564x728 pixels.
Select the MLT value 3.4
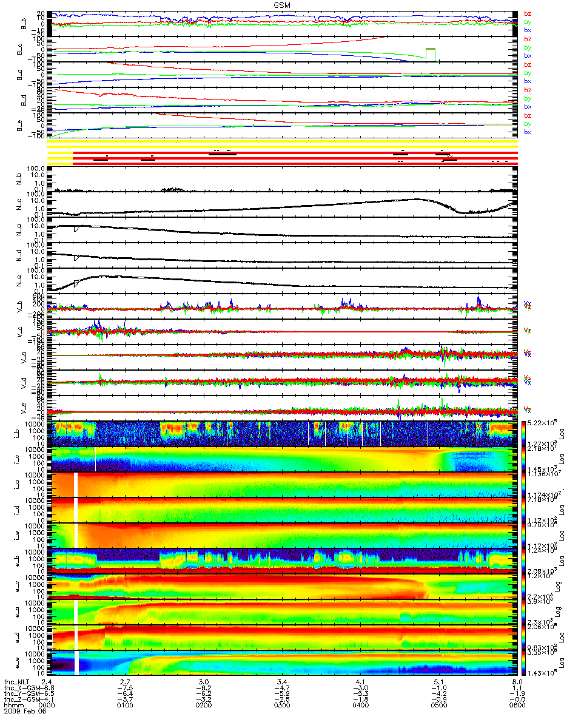tap(282, 683)
